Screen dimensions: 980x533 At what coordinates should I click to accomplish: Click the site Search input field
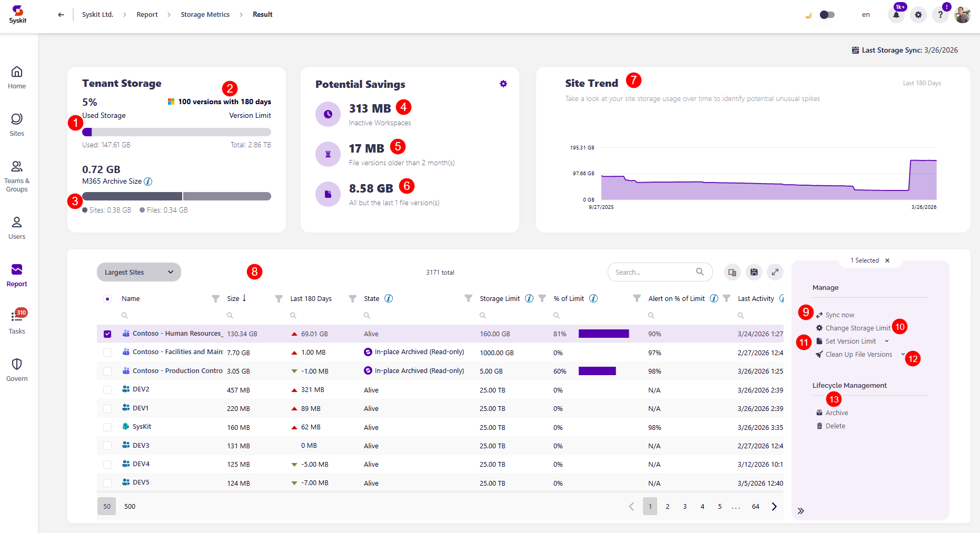(658, 272)
